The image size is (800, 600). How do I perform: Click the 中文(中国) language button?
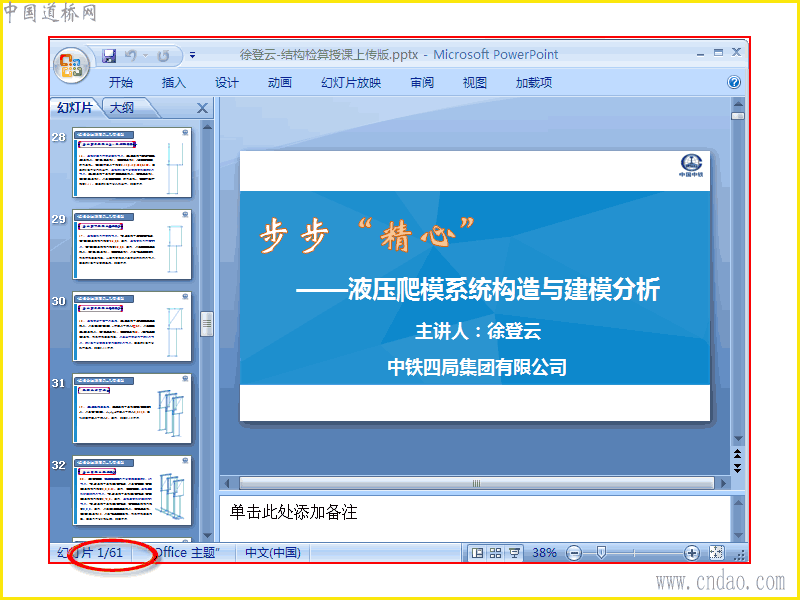[273, 553]
